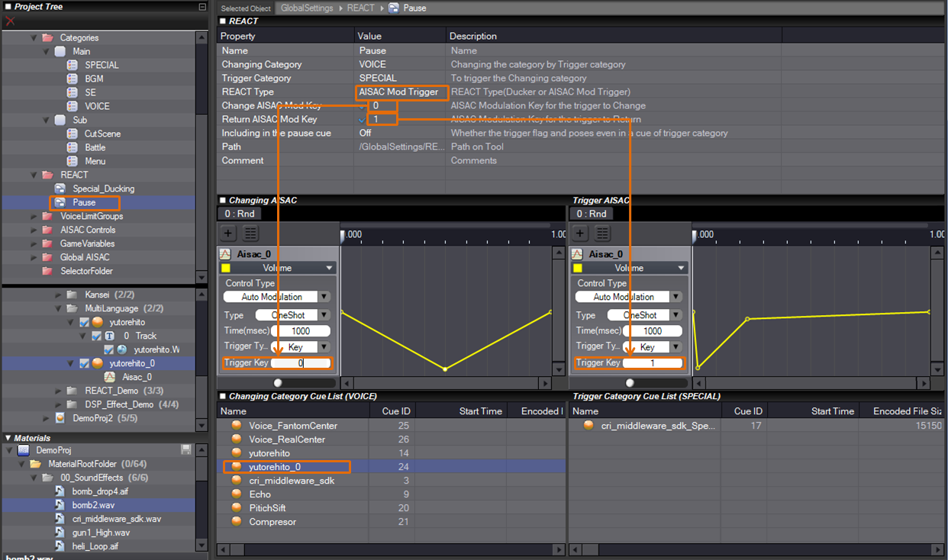948x560 pixels.
Task: Click the 0 : Rnd tab in Changing AISAC
Action: click(239, 214)
